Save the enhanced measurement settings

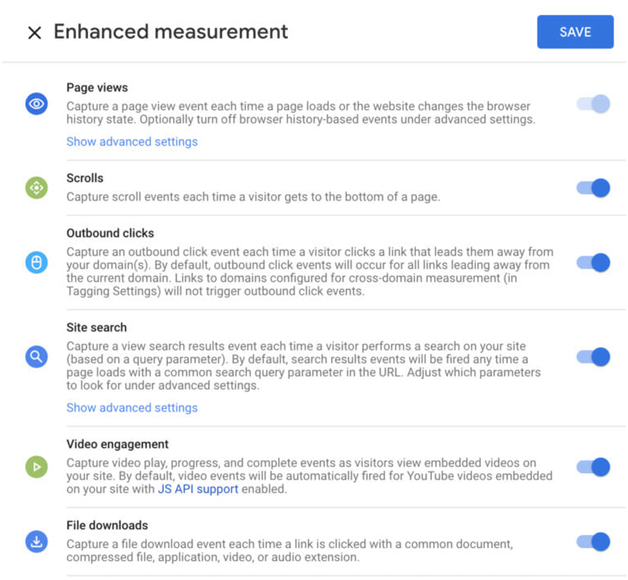575,32
